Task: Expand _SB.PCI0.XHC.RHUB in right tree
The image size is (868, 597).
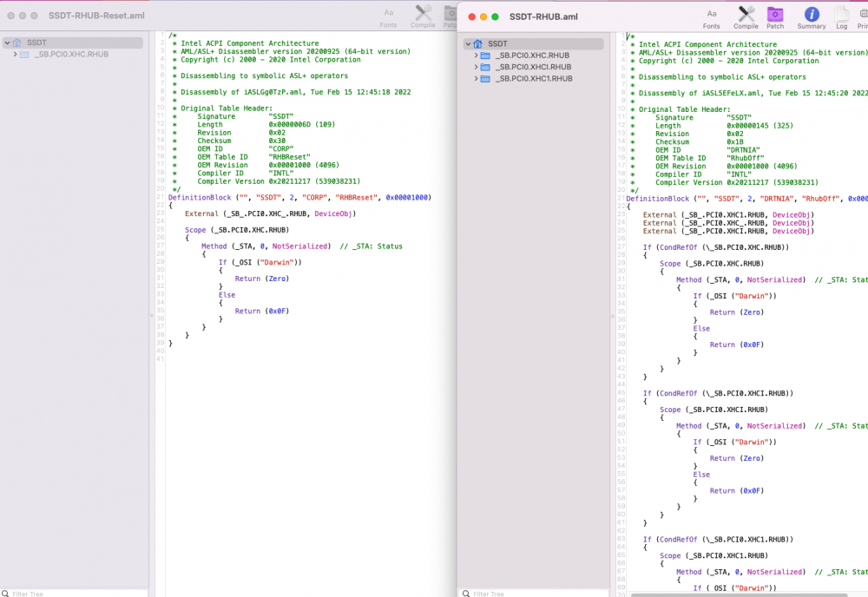Action: 476,56
